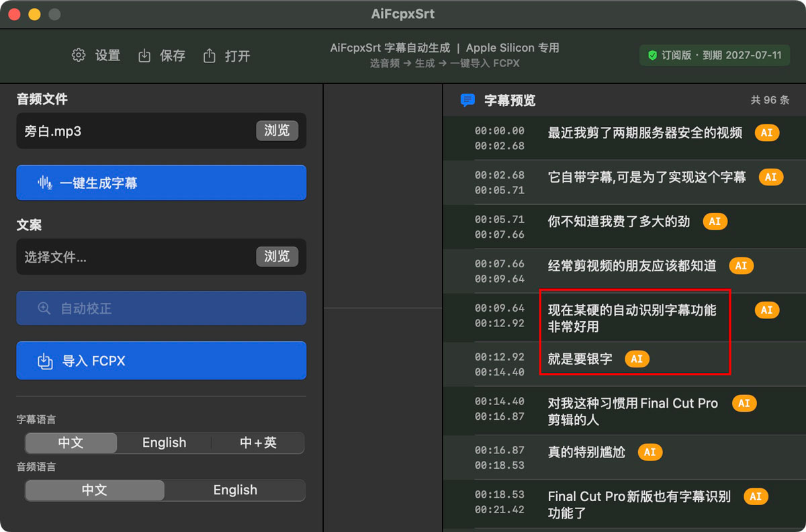Click the 设置 toolbar label
Viewport: 806px width, 532px height.
click(x=107, y=56)
